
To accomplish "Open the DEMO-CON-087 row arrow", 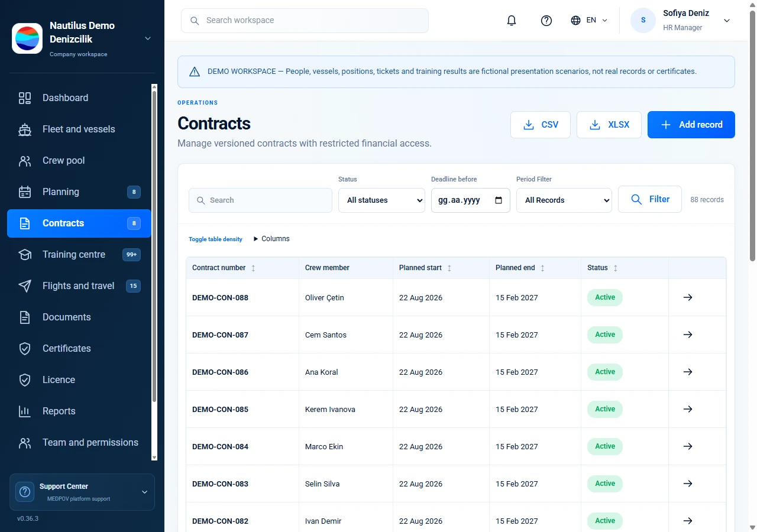I will coord(688,335).
